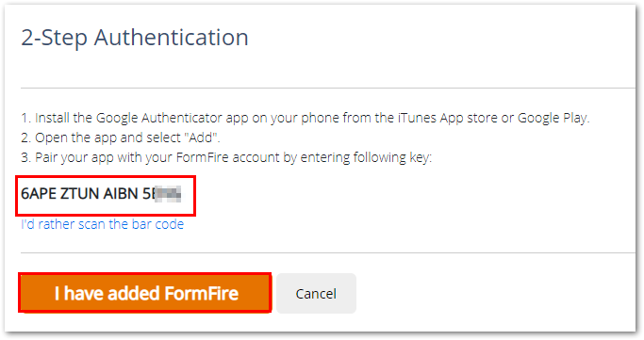Viewport: 644px width, 340px height.
Task: Click the words Google Play in step 1
Action: pyautogui.click(x=552, y=118)
